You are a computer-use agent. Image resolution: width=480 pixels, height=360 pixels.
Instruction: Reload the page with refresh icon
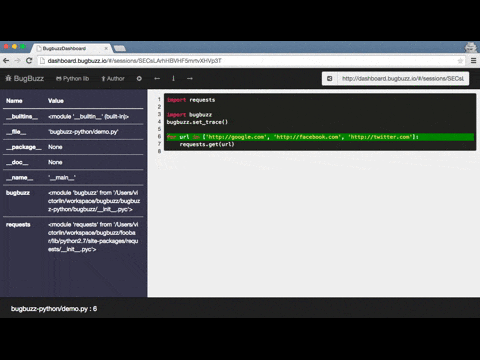(x=29, y=61)
